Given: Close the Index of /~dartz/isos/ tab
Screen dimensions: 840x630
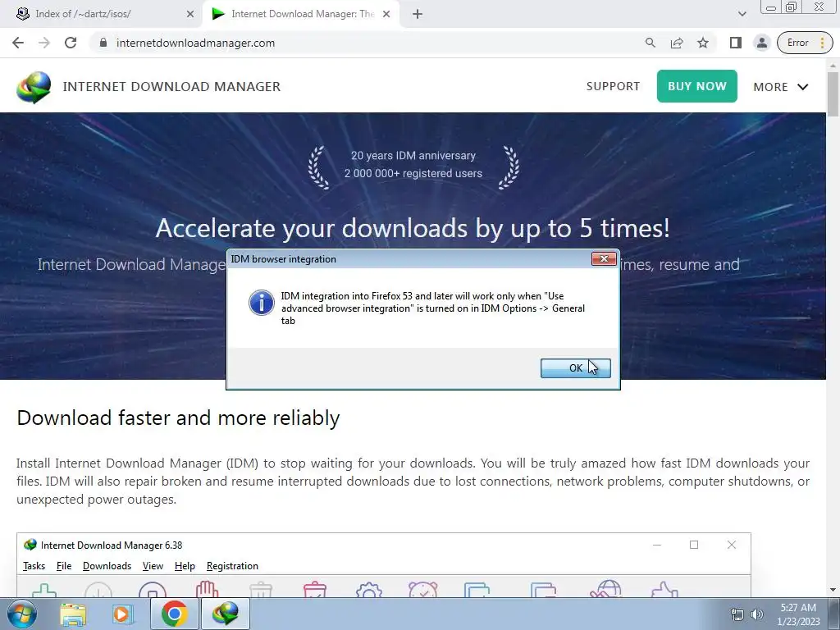Looking at the screenshot, I should coord(190,14).
